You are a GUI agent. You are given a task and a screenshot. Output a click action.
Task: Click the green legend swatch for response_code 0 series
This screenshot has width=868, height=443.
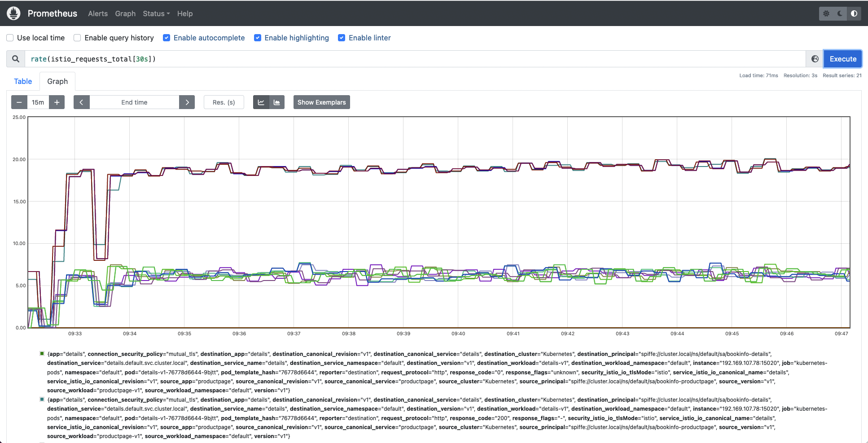click(x=42, y=354)
